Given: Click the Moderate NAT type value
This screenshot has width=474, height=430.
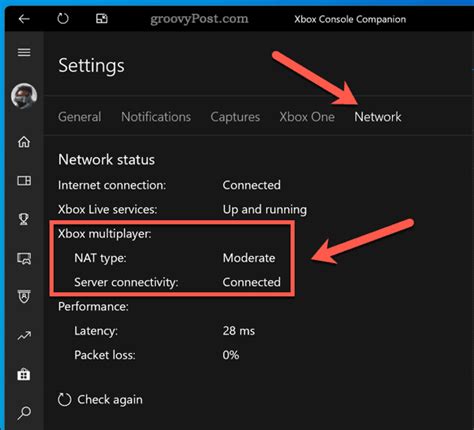Looking at the screenshot, I should 249,258.
